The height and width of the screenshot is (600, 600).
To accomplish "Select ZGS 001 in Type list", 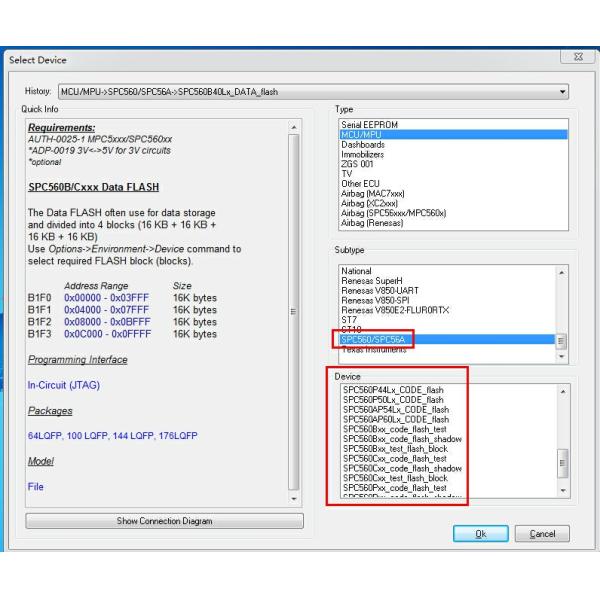I will pyautogui.click(x=453, y=164).
